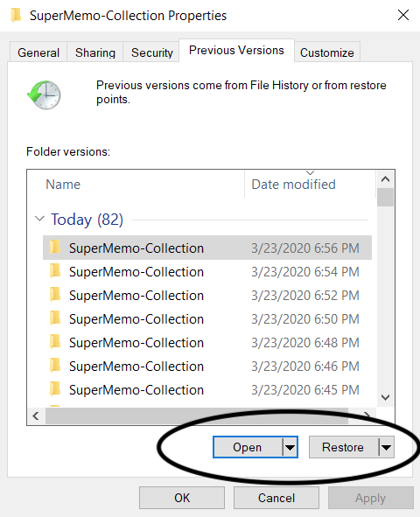Image resolution: width=420 pixels, height=517 pixels.
Task: Click the vertical scrollbar down arrow
Action: pyautogui.click(x=385, y=397)
